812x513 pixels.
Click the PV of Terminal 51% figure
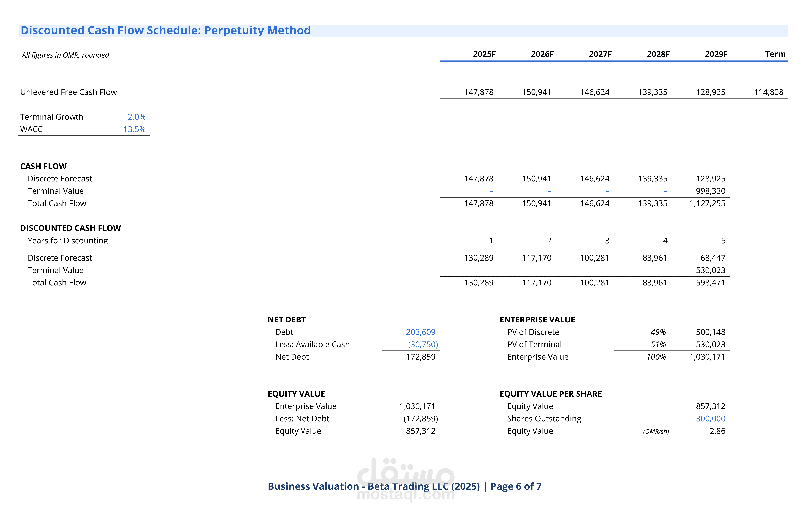[x=658, y=345]
